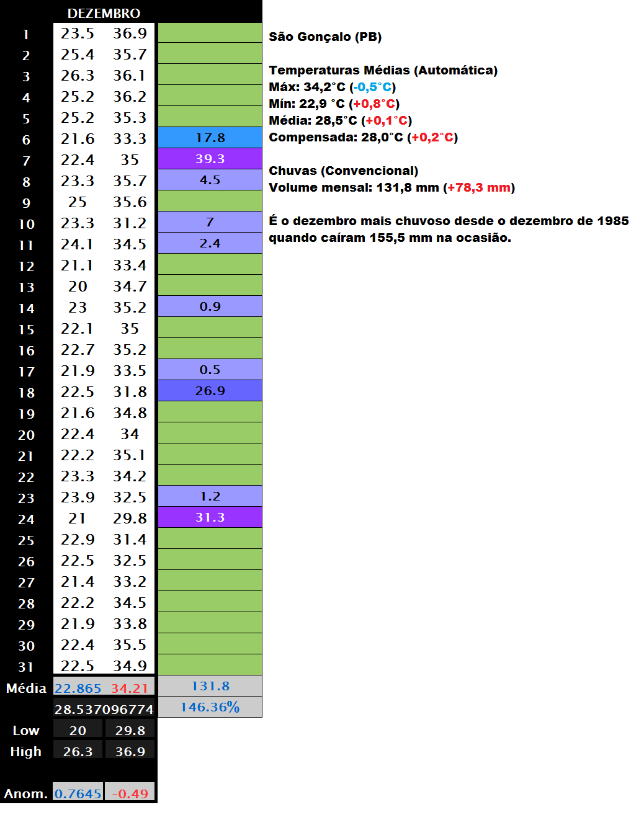644x815 pixels.
Task: Click the 23.9 minimum on day 23
Action: tap(78, 497)
